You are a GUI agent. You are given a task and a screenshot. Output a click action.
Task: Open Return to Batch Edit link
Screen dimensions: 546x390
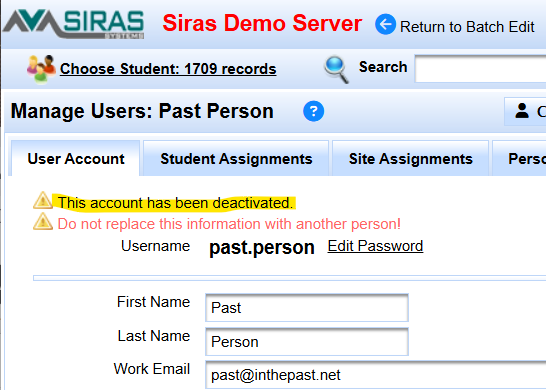(x=467, y=27)
